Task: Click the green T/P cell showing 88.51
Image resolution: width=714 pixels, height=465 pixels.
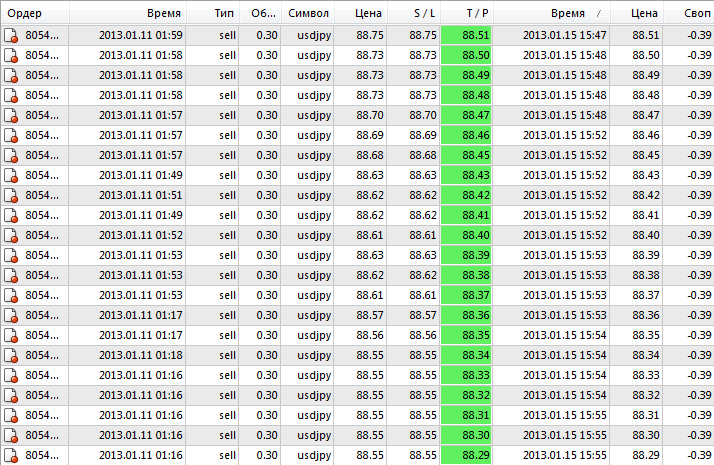Action: tap(466, 36)
